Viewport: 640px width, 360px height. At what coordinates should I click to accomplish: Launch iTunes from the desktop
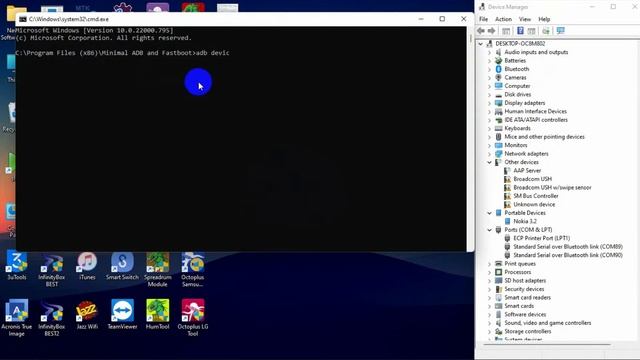(87, 266)
